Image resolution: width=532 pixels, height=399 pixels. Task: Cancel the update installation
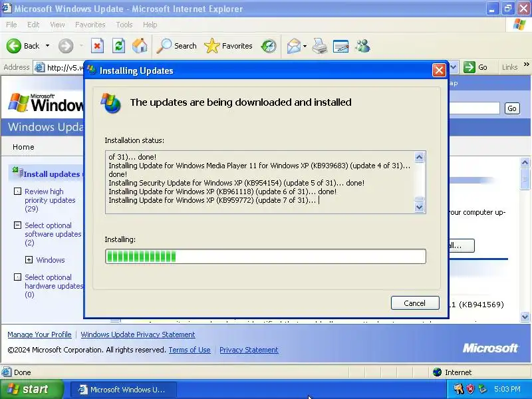tap(415, 303)
